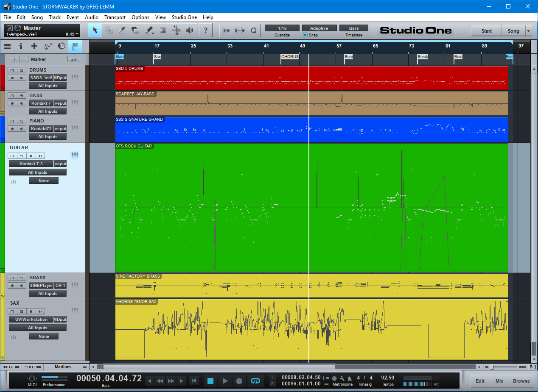
Task: Open the Edit panel
Action: tap(480, 381)
